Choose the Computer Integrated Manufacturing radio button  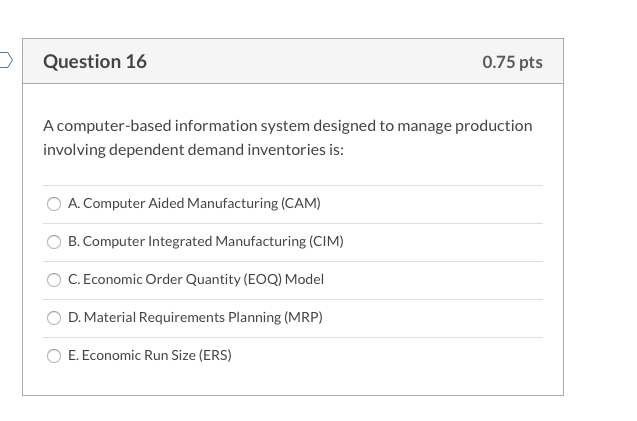click(x=54, y=242)
